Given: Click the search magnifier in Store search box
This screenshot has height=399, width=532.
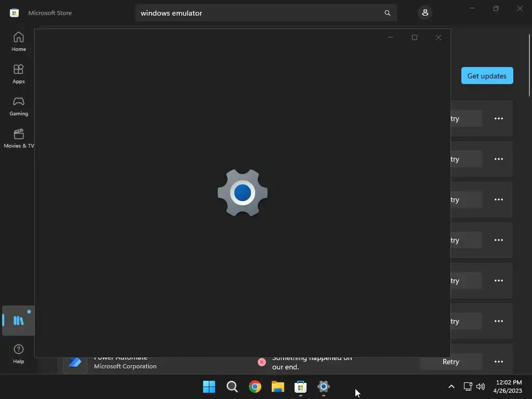Looking at the screenshot, I should click(387, 13).
